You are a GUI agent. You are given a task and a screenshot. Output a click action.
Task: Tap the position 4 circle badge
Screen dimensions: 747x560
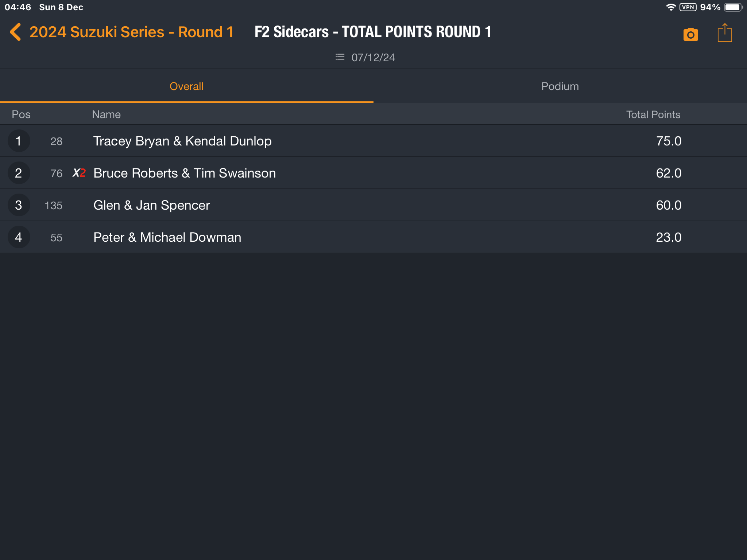(19, 237)
